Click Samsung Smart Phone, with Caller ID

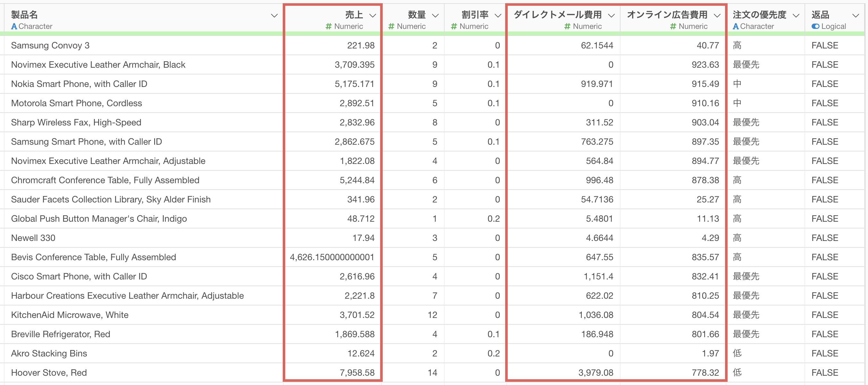[87, 141]
